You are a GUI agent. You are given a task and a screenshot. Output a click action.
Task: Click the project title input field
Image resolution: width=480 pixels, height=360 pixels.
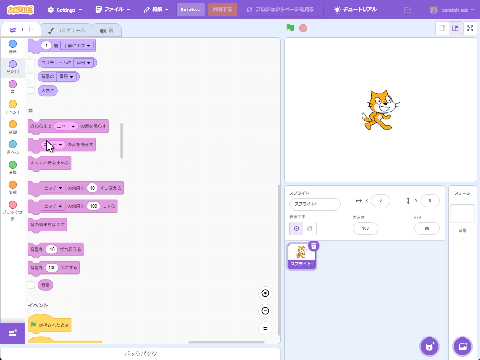[x=191, y=10]
